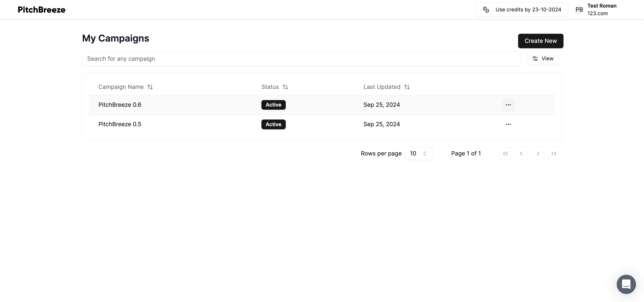
Task: Click Create New campaign button
Action: tap(540, 41)
